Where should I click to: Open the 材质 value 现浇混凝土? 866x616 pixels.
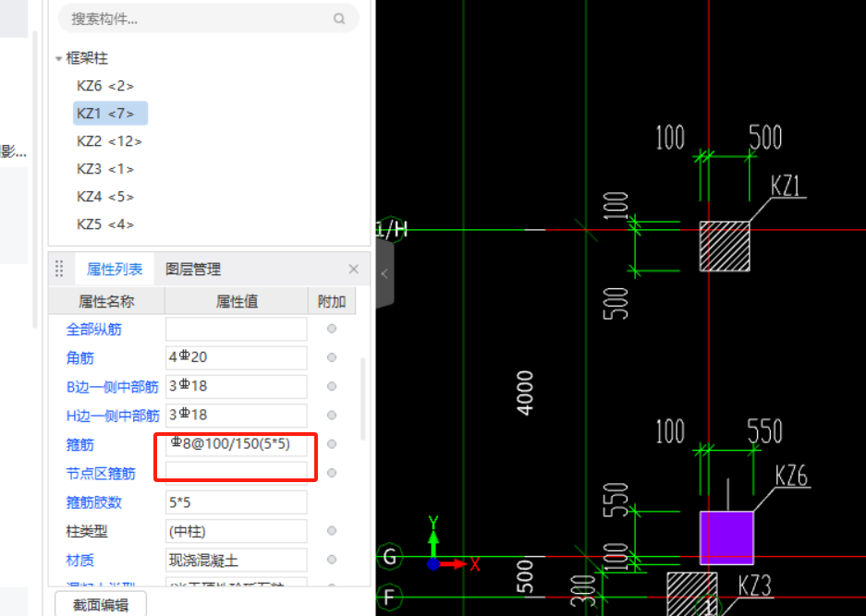237,560
